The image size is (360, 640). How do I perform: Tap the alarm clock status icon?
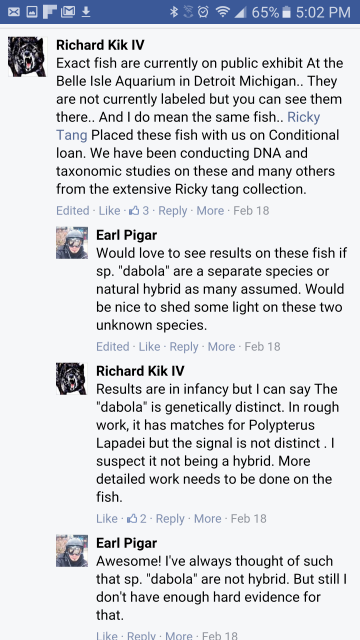click(x=202, y=12)
